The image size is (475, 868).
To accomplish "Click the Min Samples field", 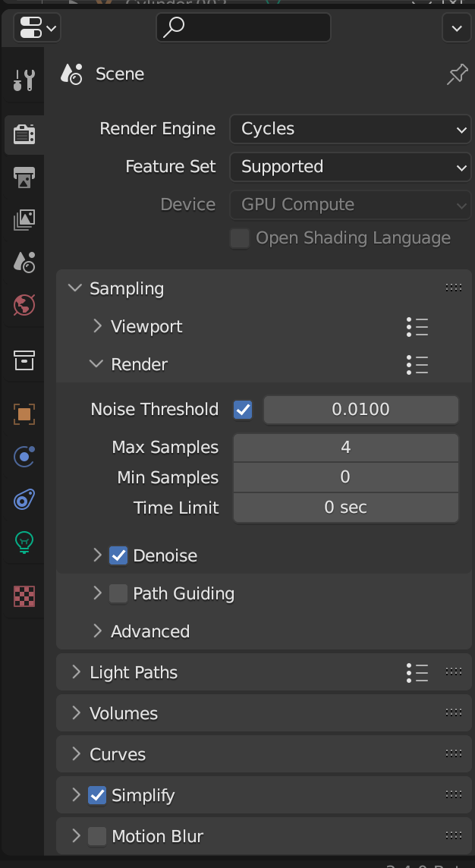I will (x=345, y=477).
